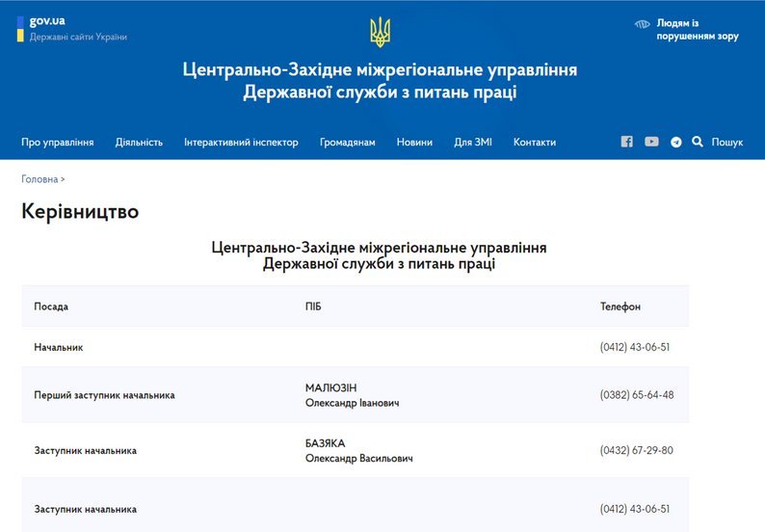Go to the 'Контакти' page
Viewport: 765px width, 532px height.
[534, 142]
